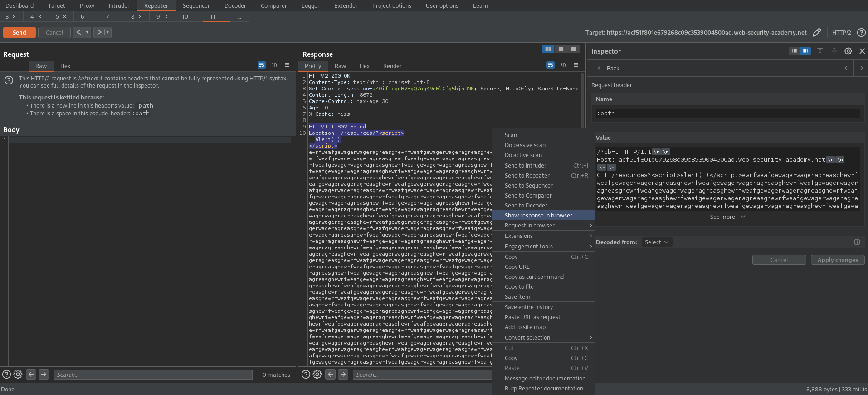The image size is (868, 395).
Task: Select the HTTP/2 protocol label
Action: pos(841,32)
